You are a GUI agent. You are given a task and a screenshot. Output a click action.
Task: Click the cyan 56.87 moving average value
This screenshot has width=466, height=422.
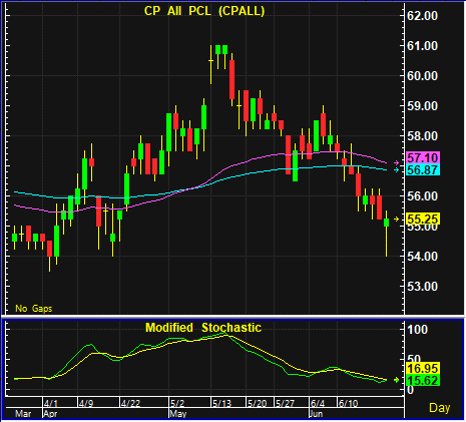pos(423,170)
